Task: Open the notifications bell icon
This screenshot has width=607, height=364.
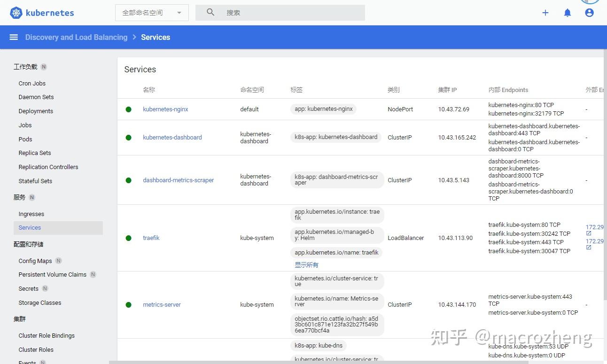Action: (567, 13)
